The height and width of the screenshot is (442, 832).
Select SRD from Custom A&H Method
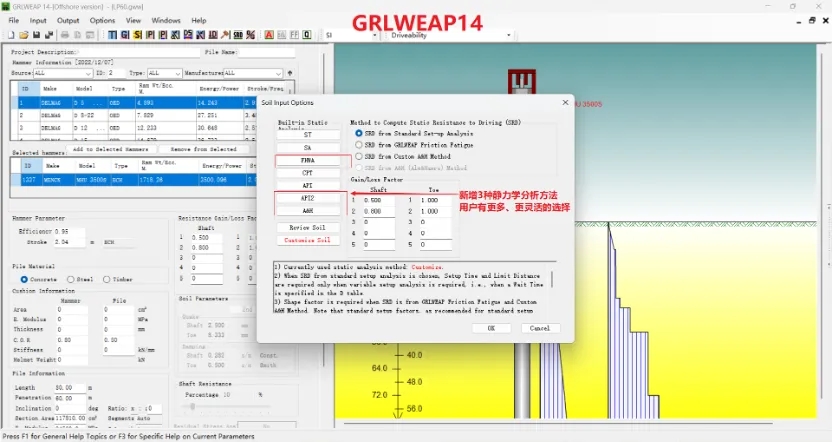tap(360, 157)
